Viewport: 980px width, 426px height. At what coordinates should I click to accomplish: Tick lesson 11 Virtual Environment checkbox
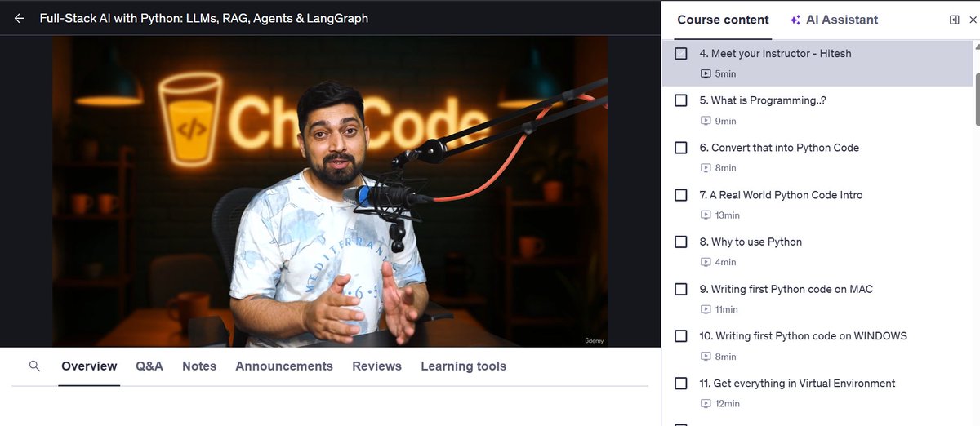(681, 384)
